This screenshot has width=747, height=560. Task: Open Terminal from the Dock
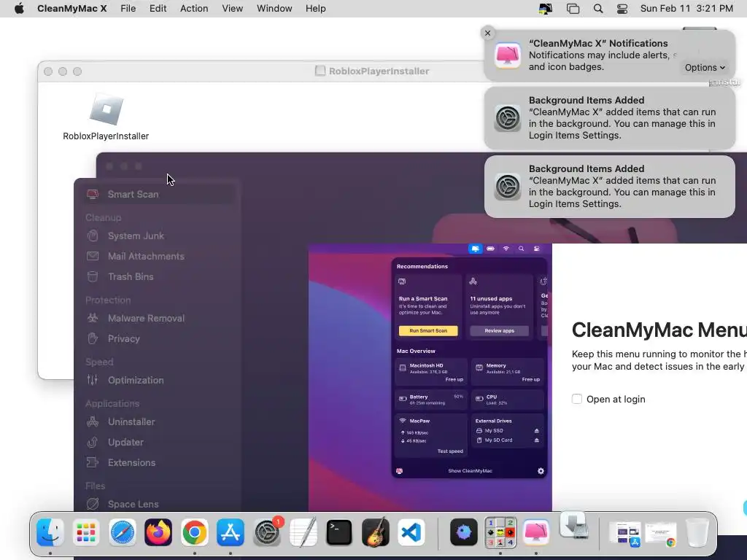pos(339,532)
